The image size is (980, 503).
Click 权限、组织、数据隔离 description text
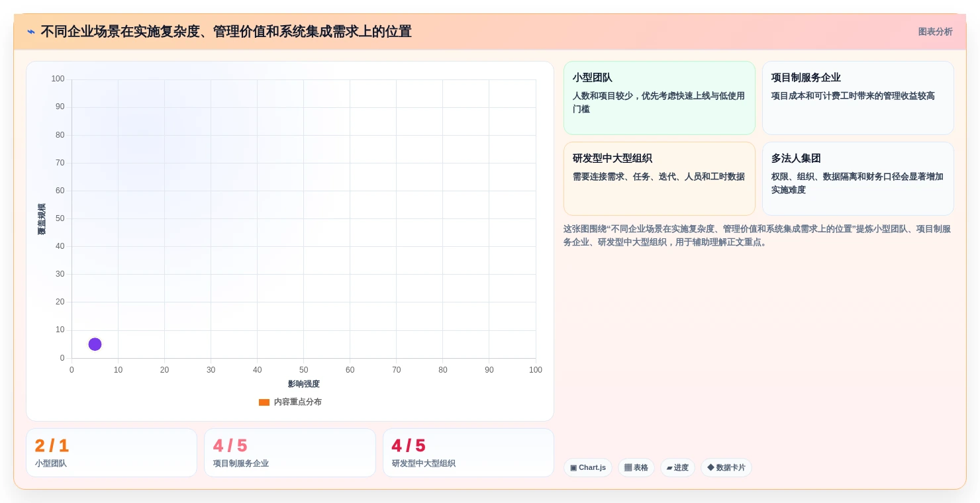pos(857,183)
